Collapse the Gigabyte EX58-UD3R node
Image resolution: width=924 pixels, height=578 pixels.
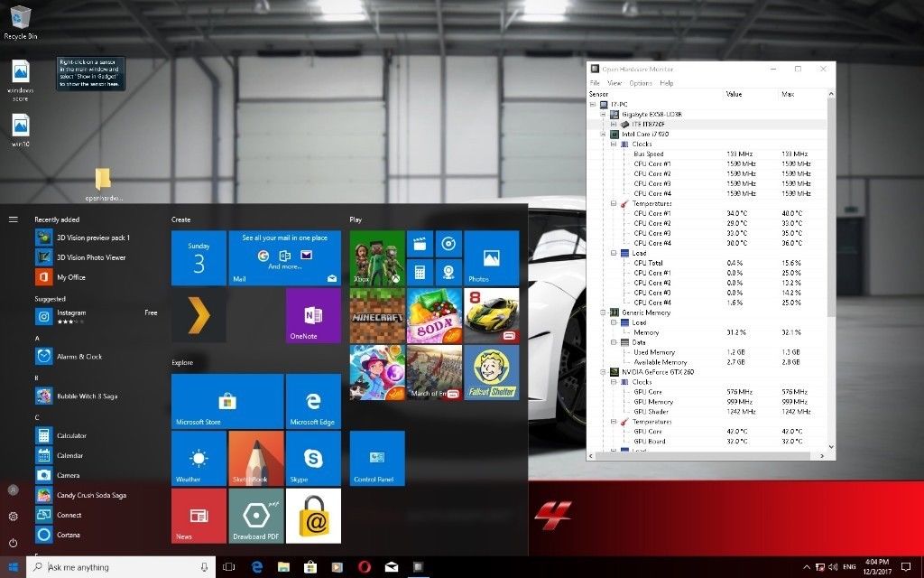(603, 115)
